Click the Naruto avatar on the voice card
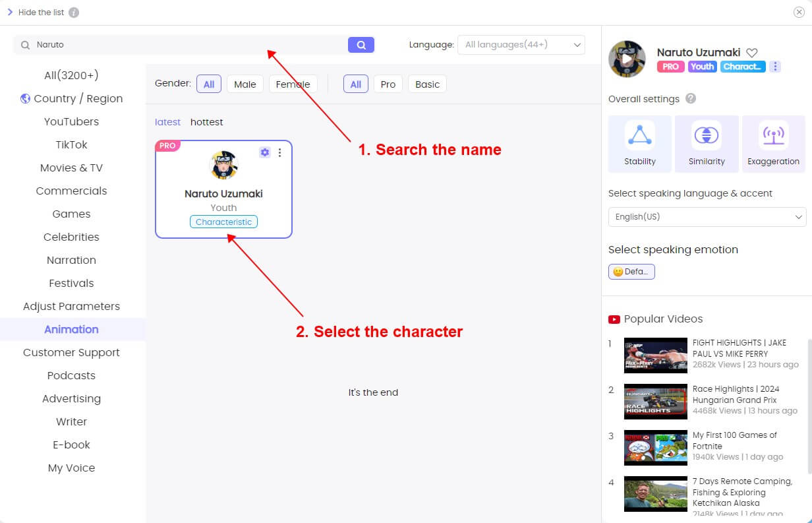Image resolution: width=812 pixels, height=523 pixels. point(223,165)
